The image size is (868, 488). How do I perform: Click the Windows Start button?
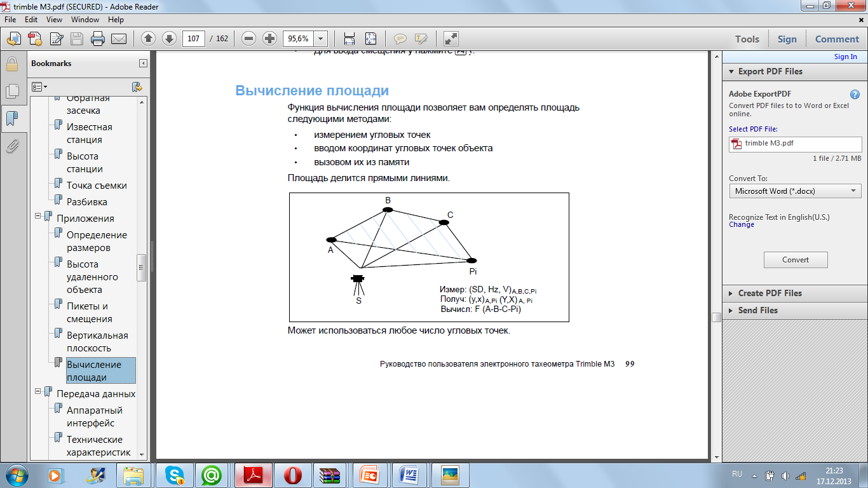point(17,475)
